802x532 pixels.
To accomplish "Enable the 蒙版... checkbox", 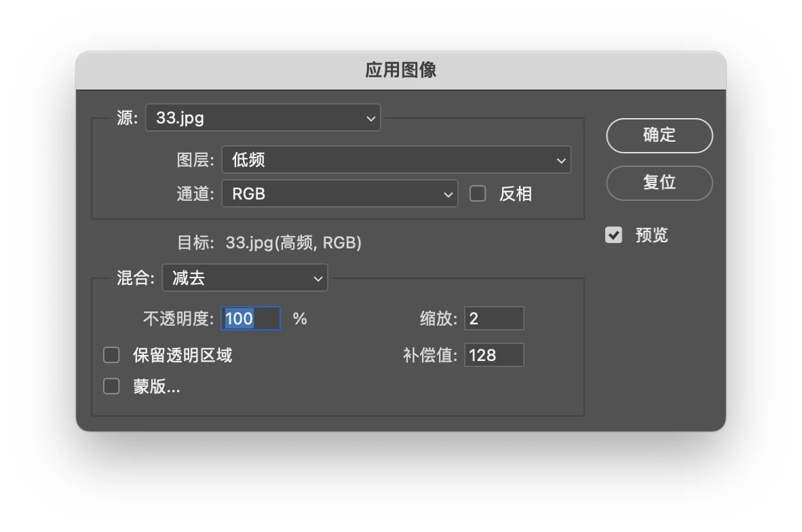I will (111, 387).
